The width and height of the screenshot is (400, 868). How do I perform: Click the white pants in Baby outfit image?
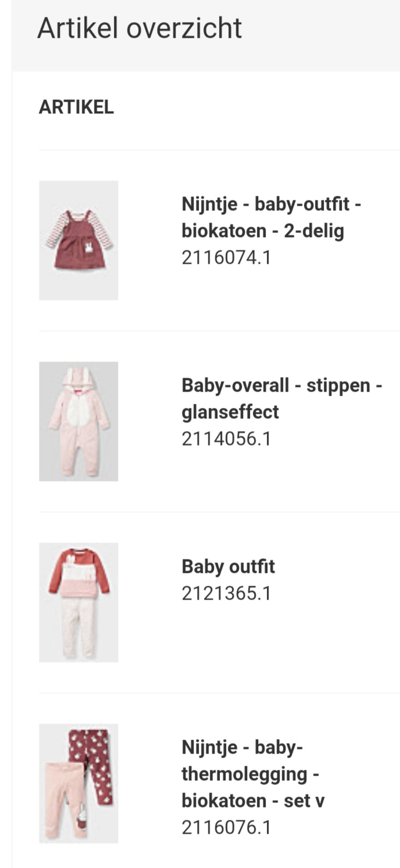(x=78, y=627)
